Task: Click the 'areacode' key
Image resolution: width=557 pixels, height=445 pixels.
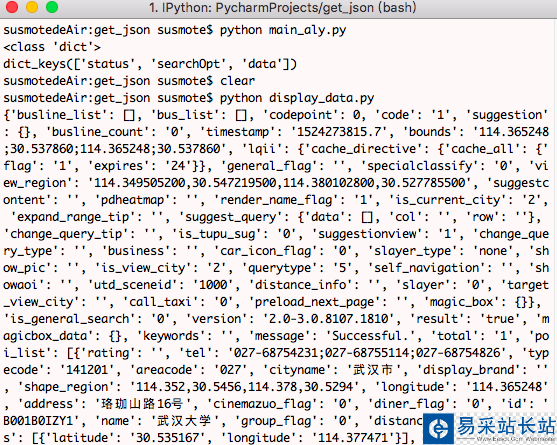Action: 167,370
